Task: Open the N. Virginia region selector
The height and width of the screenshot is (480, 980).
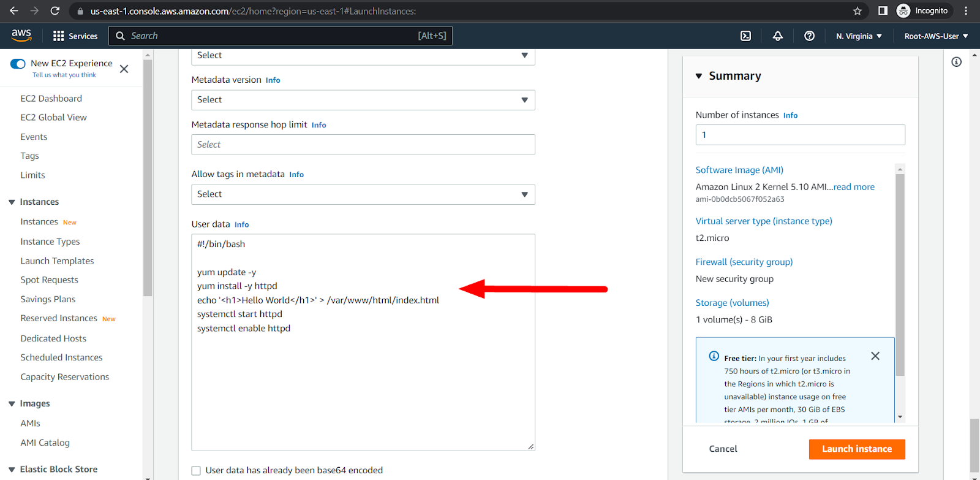Action: tap(859, 36)
